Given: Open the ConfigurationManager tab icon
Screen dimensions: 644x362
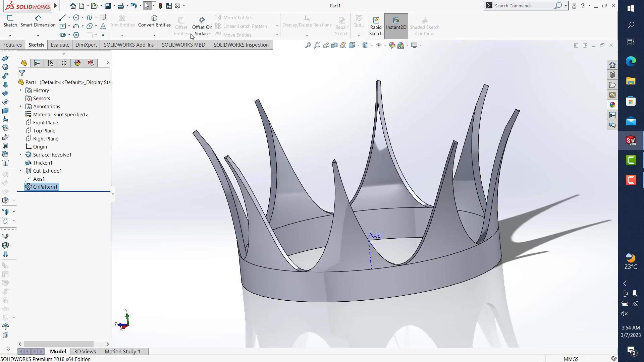Looking at the screenshot, I should click(51, 63).
